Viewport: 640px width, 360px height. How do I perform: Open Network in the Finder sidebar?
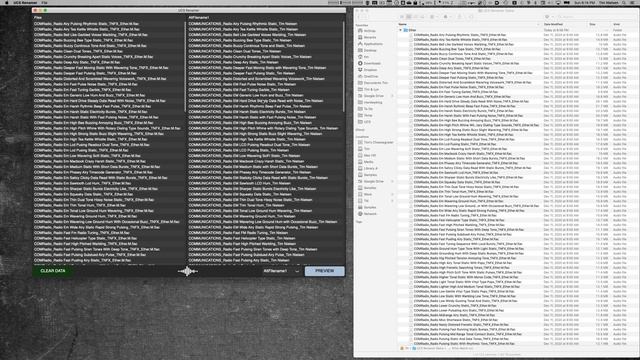(370, 213)
